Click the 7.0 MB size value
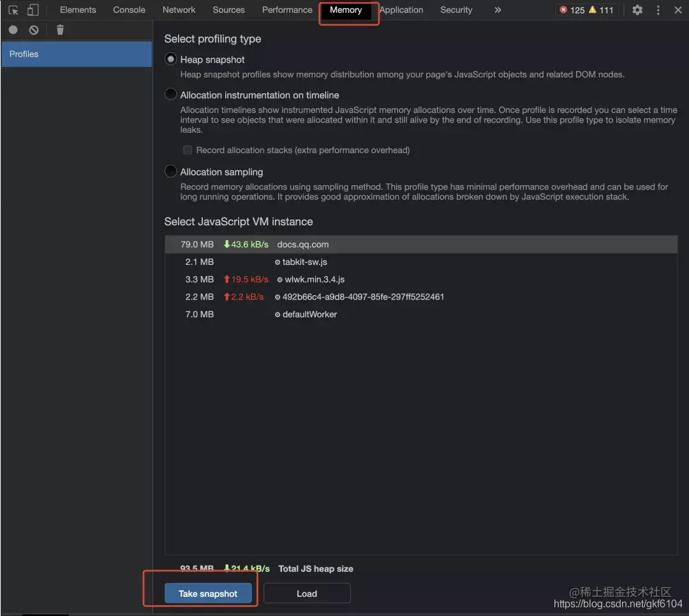The image size is (689, 616). (200, 314)
